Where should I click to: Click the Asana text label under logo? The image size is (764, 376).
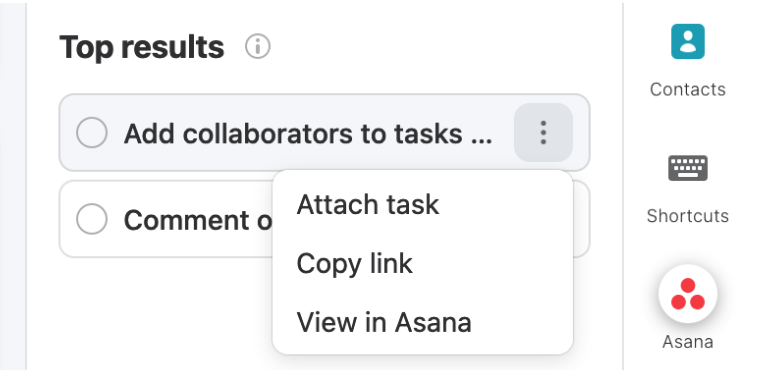[688, 341]
